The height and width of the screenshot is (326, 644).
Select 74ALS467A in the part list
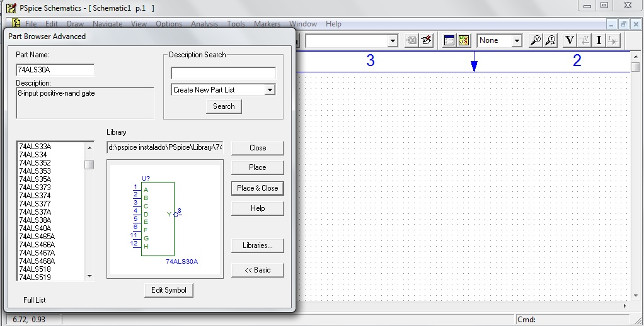37,253
